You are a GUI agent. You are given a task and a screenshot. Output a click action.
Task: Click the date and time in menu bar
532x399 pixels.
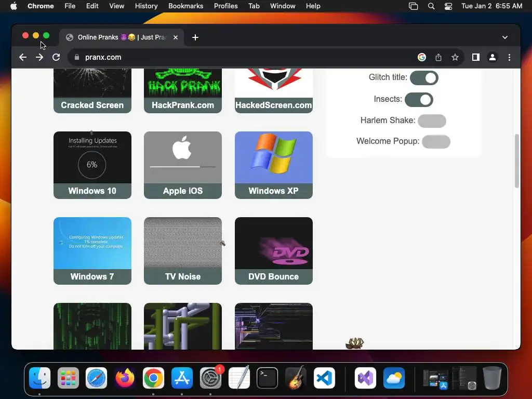click(x=491, y=6)
